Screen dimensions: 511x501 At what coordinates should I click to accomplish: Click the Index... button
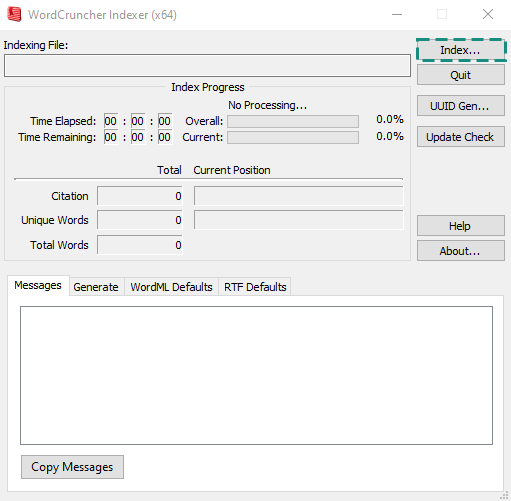(461, 50)
